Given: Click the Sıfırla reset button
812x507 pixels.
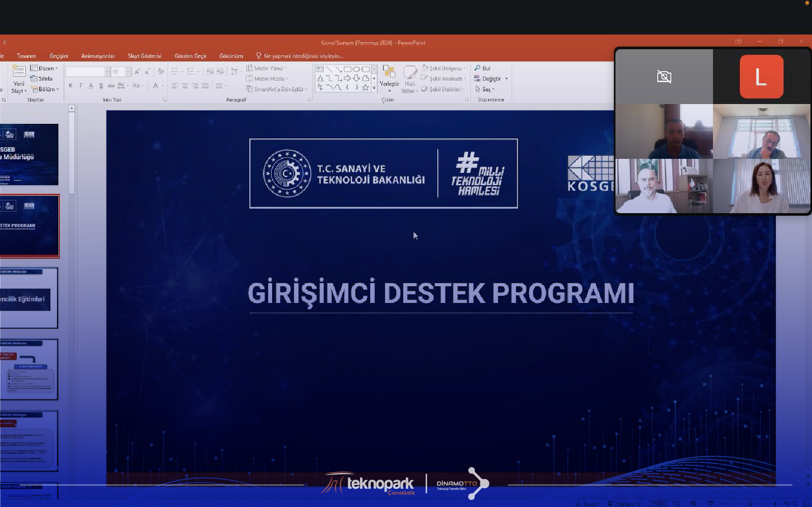Looking at the screenshot, I should [42, 79].
